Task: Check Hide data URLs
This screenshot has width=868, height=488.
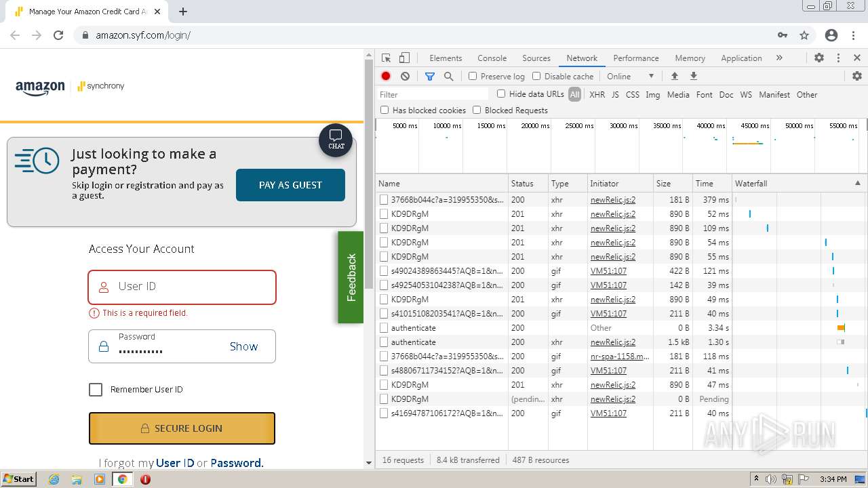Action: click(x=501, y=94)
